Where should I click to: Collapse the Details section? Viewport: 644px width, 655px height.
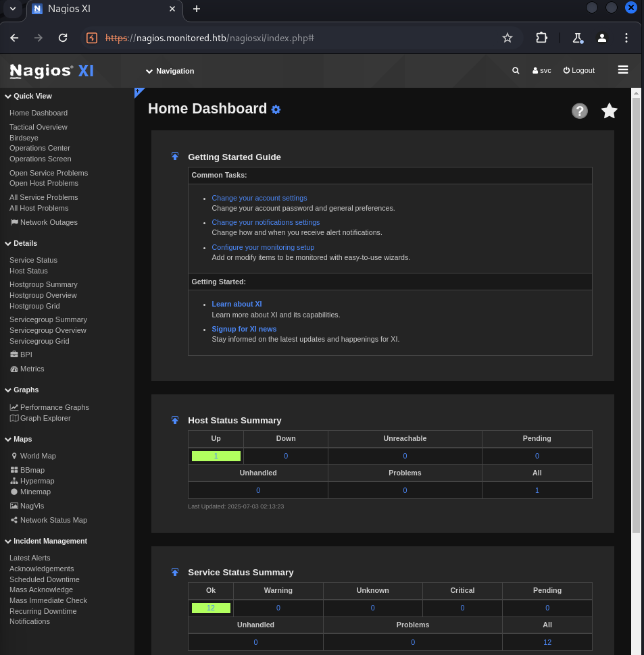point(21,243)
